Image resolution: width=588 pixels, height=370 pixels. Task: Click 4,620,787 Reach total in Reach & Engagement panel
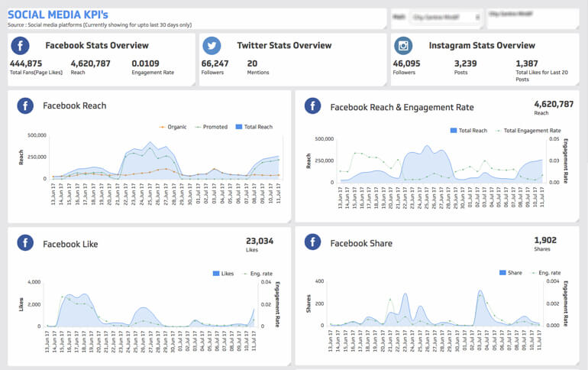tap(554, 104)
